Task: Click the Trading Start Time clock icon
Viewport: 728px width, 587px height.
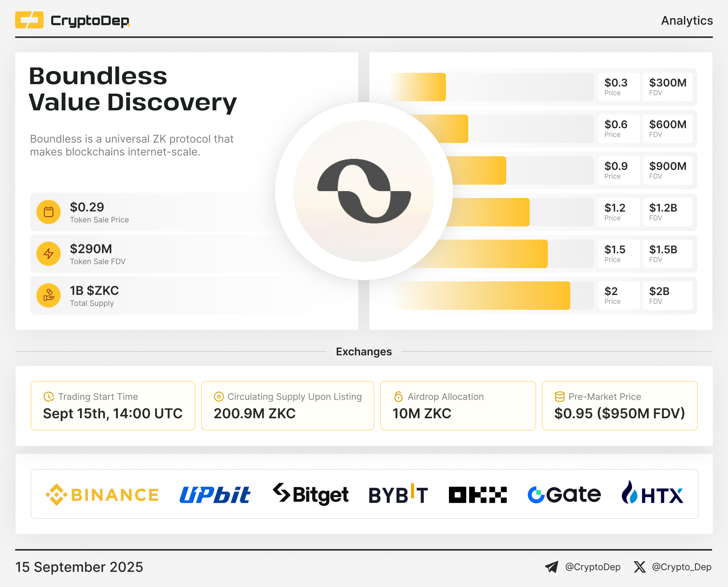Action: click(49, 397)
